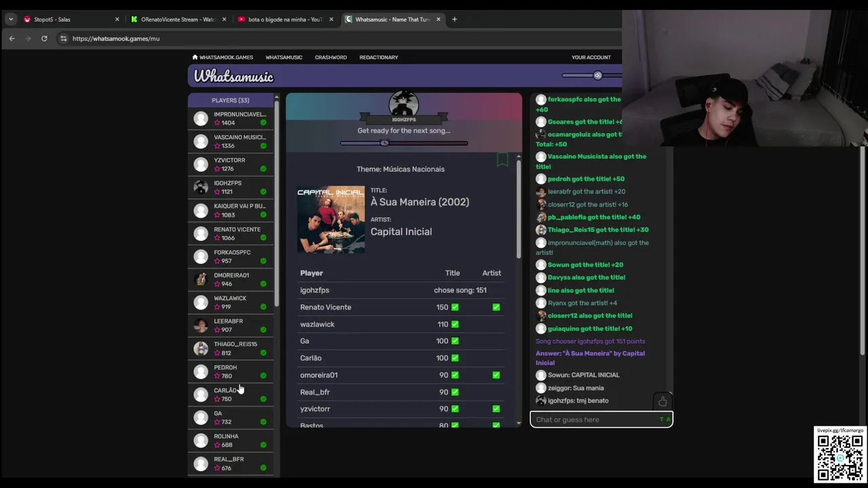The width and height of the screenshot is (868, 488).
Task: Select IMPRONUNCIAVEL player avatar
Action: tap(201, 119)
